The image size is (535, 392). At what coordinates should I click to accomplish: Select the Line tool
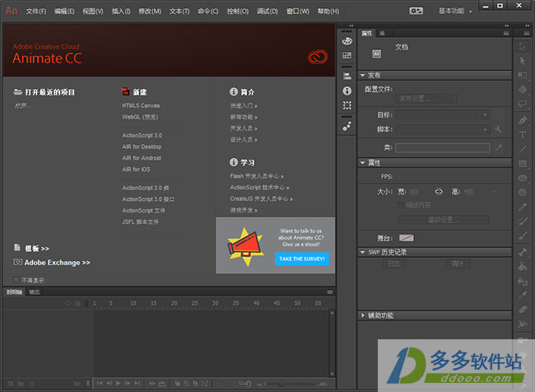pyautogui.click(x=523, y=149)
